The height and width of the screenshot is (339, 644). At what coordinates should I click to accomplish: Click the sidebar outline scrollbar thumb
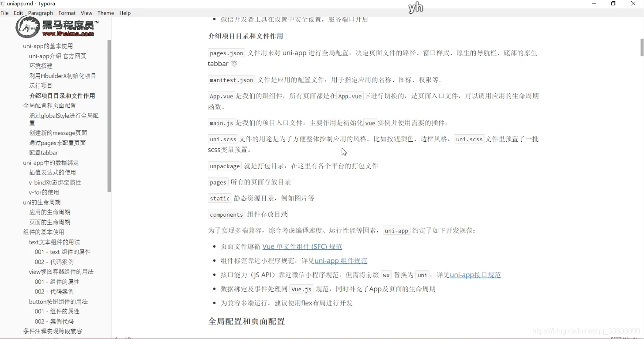[109, 116]
